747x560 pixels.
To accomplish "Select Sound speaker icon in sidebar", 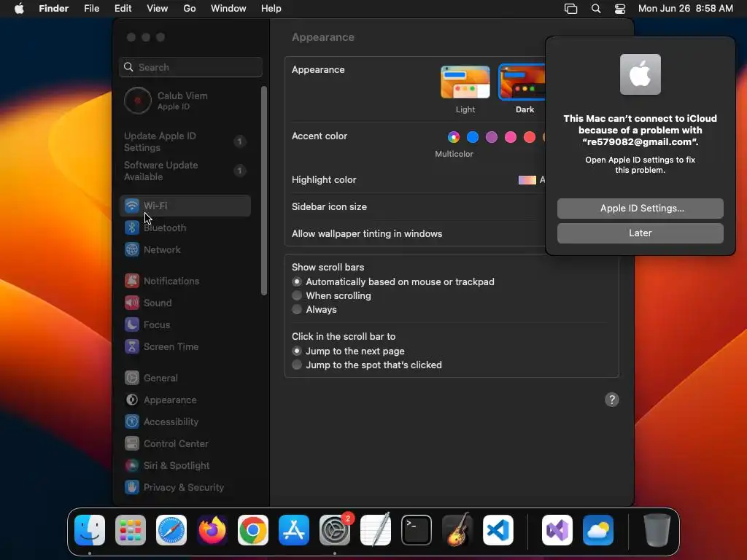I will tap(132, 303).
